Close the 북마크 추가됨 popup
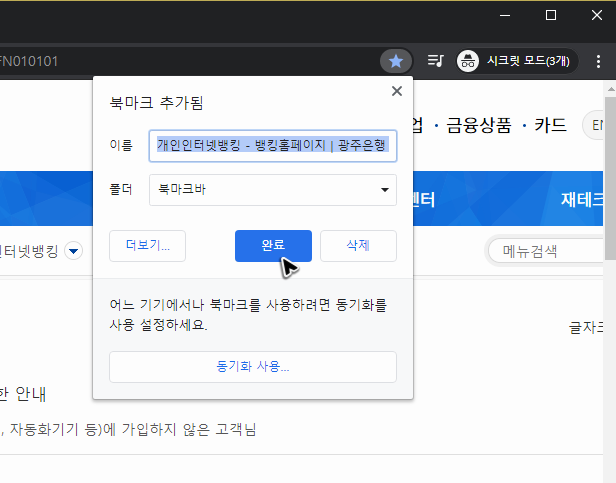 tap(397, 91)
